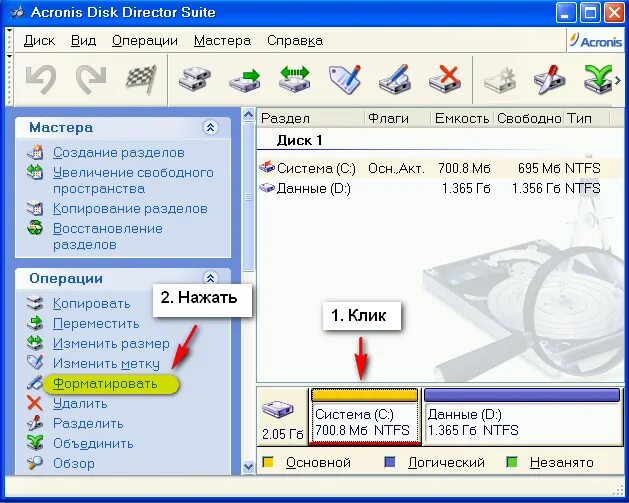Click the icon beside Копирование разделов
629x503 pixels.
35,209
